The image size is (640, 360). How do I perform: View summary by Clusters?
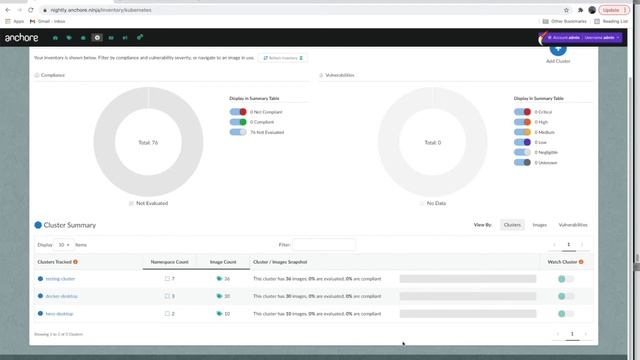click(x=512, y=225)
